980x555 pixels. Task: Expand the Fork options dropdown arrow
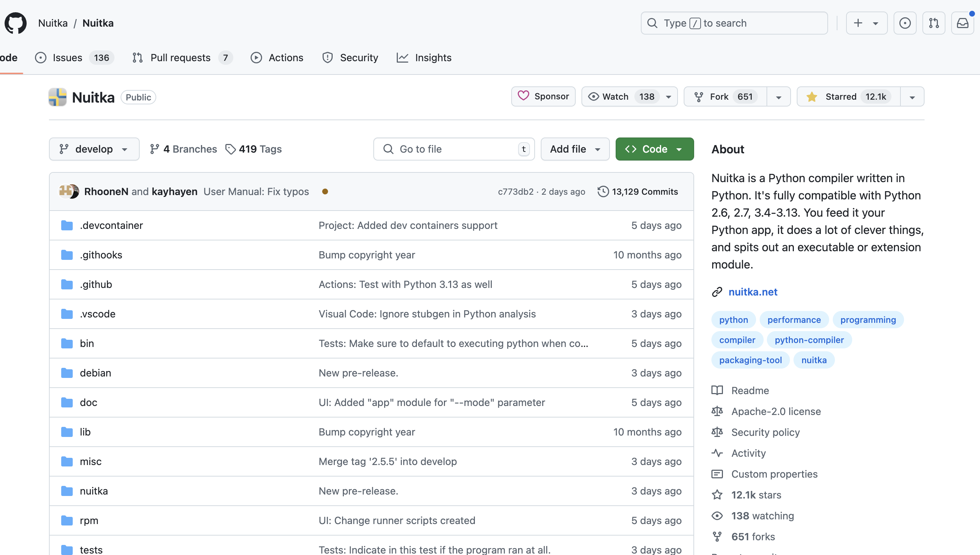[778, 97]
